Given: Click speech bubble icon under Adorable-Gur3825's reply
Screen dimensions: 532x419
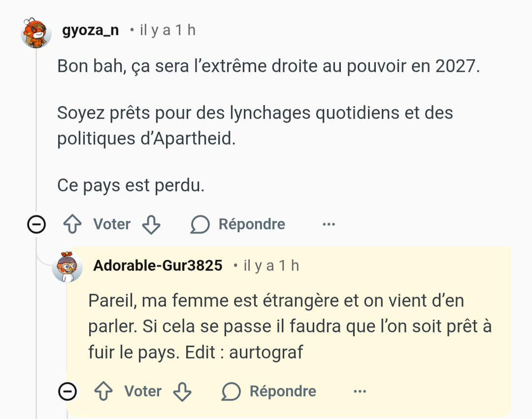Looking at the screenshot, I should pyautogui.click(x=231, y=392).
